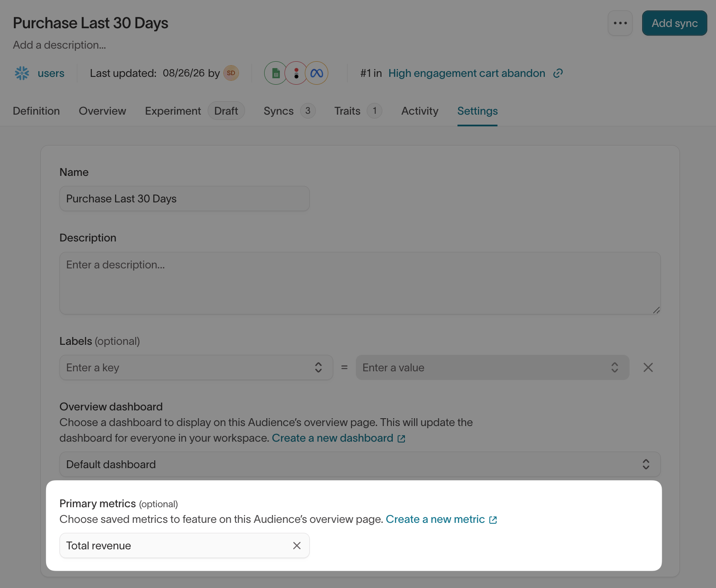The height and width of the screenshot is (588, 716).
Task: Click external link icon after Create a new dashboard
Action: 401,439
